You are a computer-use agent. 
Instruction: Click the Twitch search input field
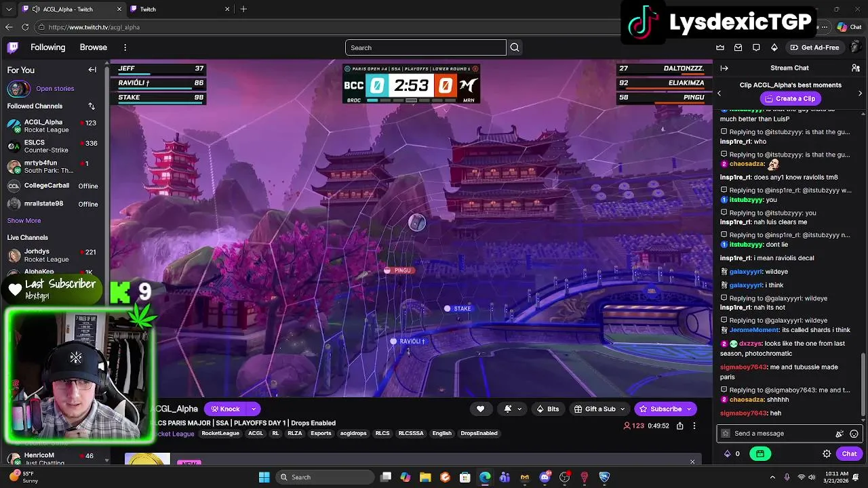[425, 47]
